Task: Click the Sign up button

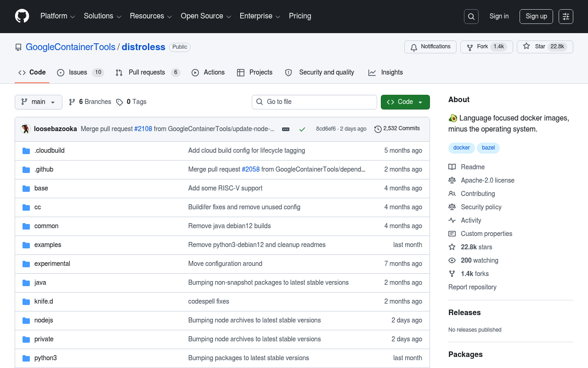Action: pos(537,17)
